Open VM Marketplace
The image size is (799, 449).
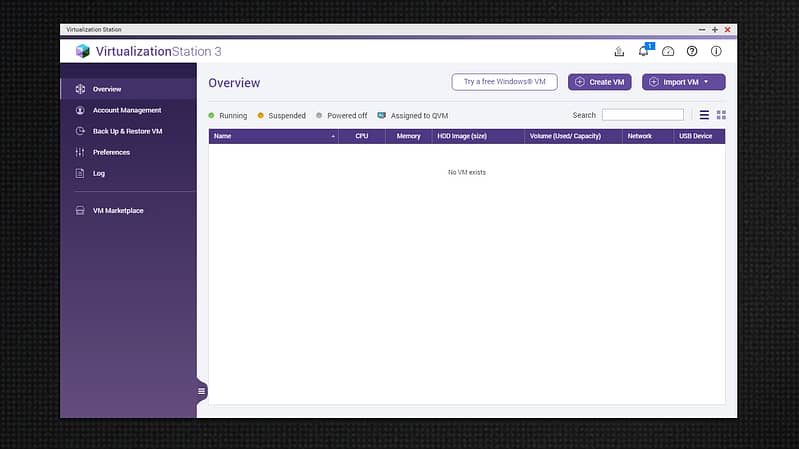click(x=128, y=210)
